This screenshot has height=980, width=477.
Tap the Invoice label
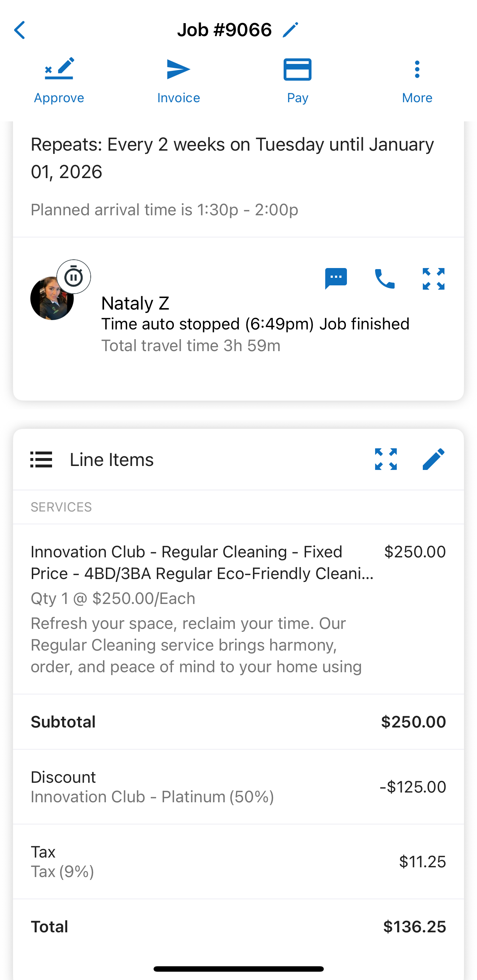tap(178, 98)
